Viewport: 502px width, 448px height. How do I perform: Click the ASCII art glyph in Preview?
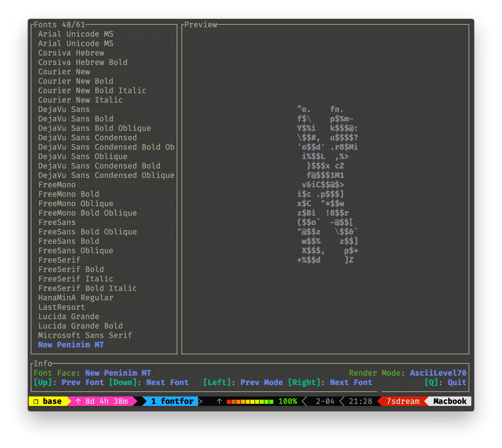pos(328,185)
